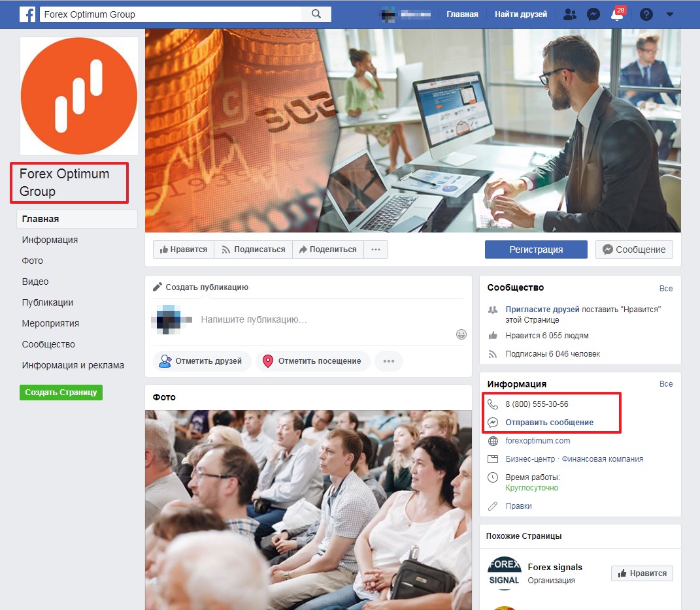Open Мероприятия in the left sidebar
The image size is (700, 610).
[x=50, y=323]
